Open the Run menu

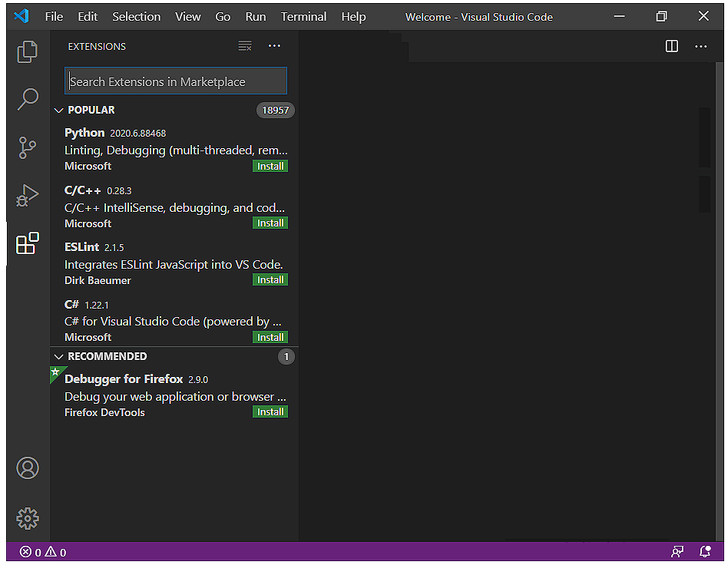click(x=255, y=16)
